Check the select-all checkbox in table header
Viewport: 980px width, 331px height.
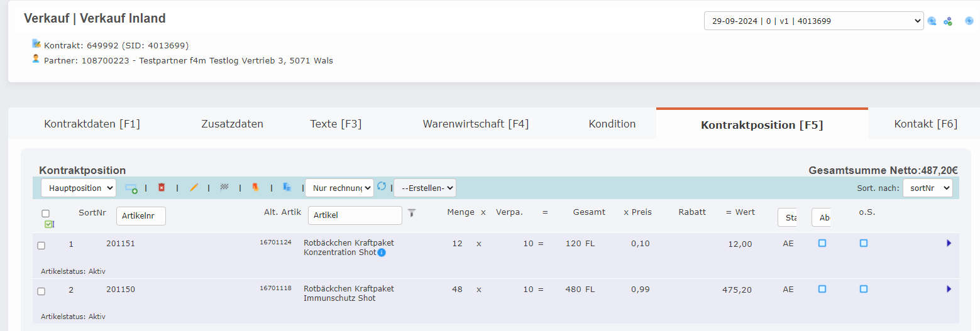coord(45,214)
